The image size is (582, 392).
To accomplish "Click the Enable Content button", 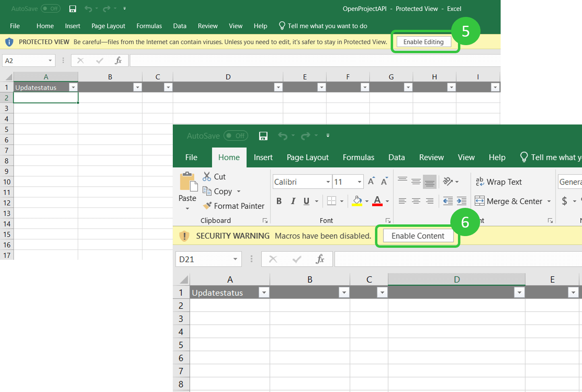I will (x=417, y=236).
